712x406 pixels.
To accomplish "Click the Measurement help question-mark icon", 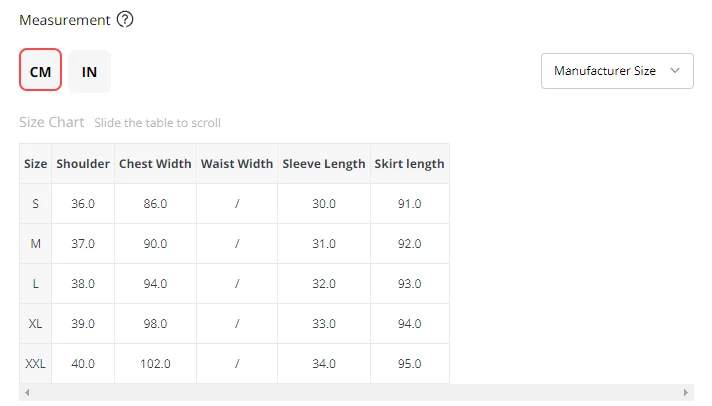I will 125,20.
